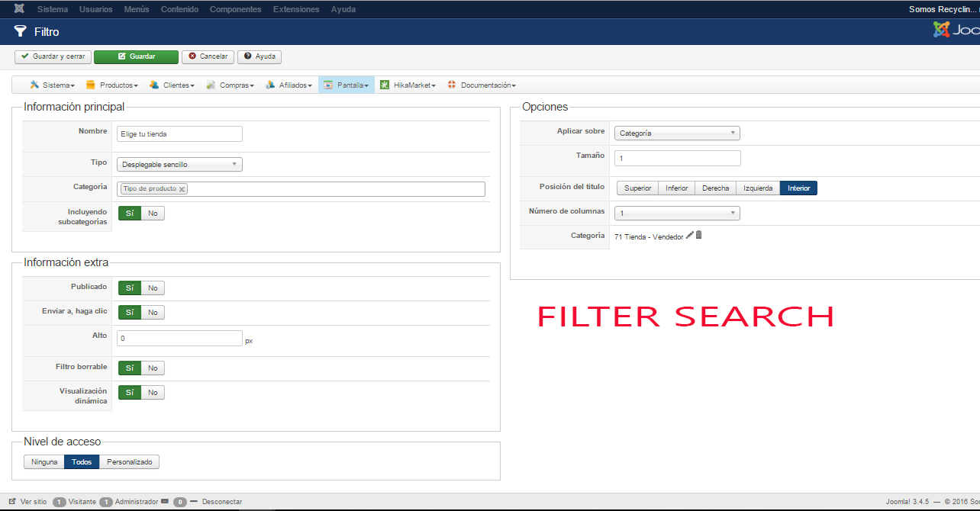Select Derecha title position
Viewport: 980px width, 511px height.
pyautogui.click(x=715, y=188)
